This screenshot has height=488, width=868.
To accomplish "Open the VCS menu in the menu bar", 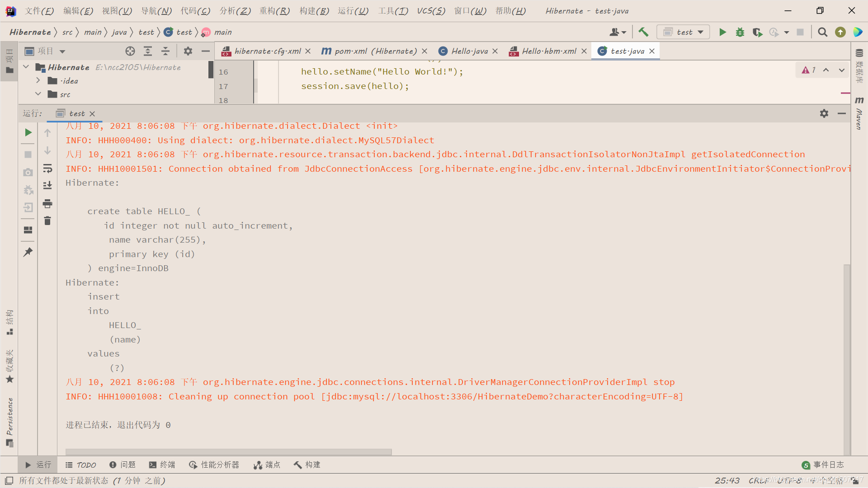I will (x=430, y=11).
